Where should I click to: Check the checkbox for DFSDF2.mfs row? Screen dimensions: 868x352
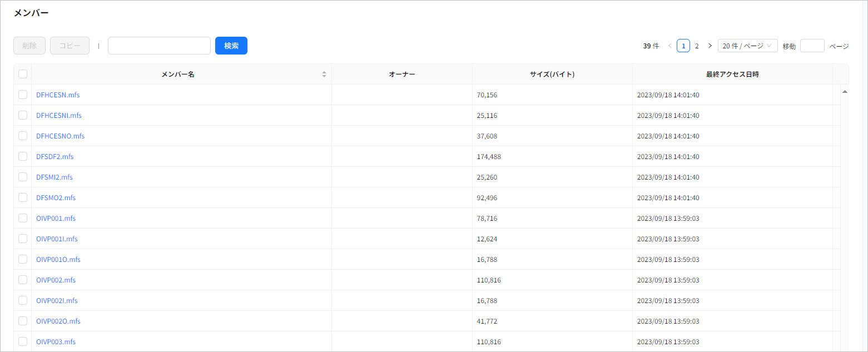pyautogui.click(x=23, y=156)
